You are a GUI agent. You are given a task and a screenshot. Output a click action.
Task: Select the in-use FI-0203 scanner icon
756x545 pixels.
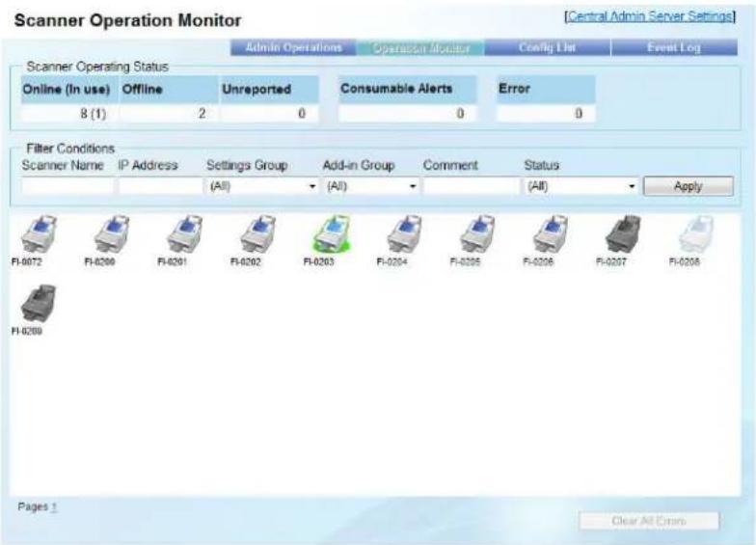coord(331,233)
